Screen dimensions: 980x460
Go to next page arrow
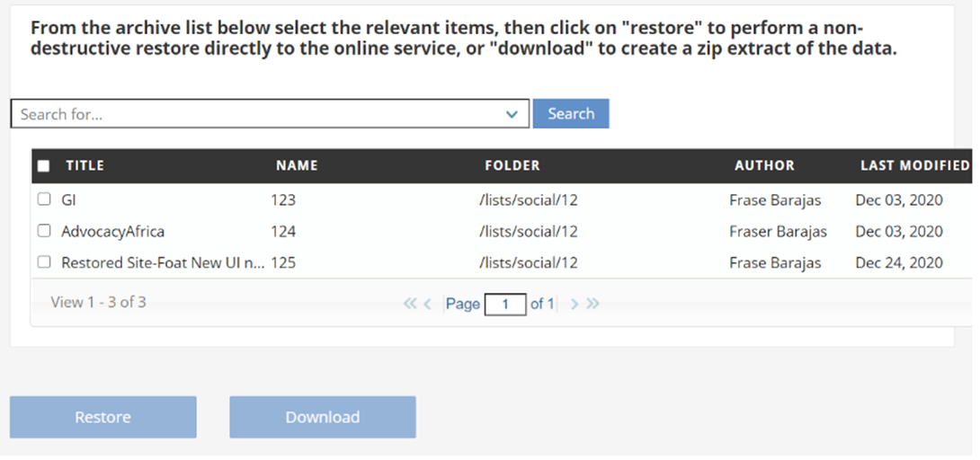[575, 304]
